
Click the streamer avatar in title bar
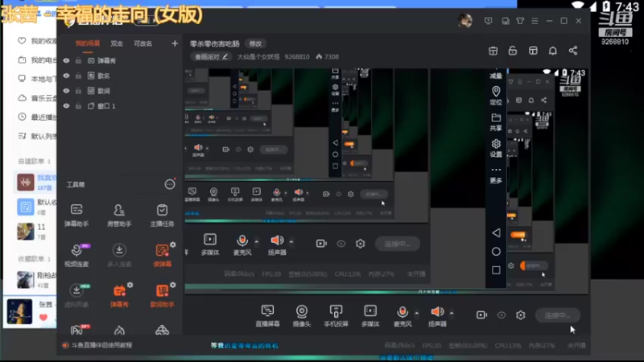pos(465,21)
